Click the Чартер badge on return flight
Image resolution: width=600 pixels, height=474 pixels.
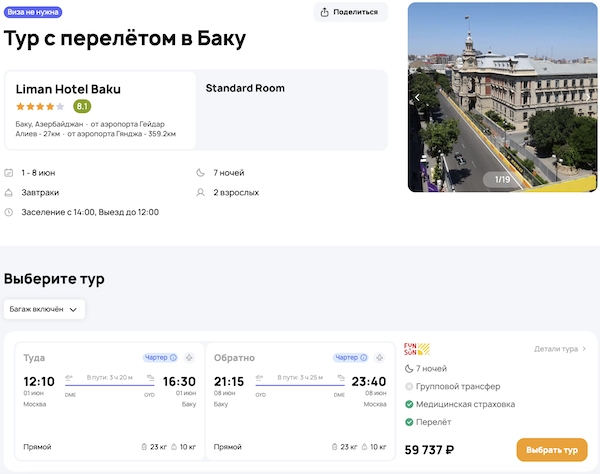(355, 357)
